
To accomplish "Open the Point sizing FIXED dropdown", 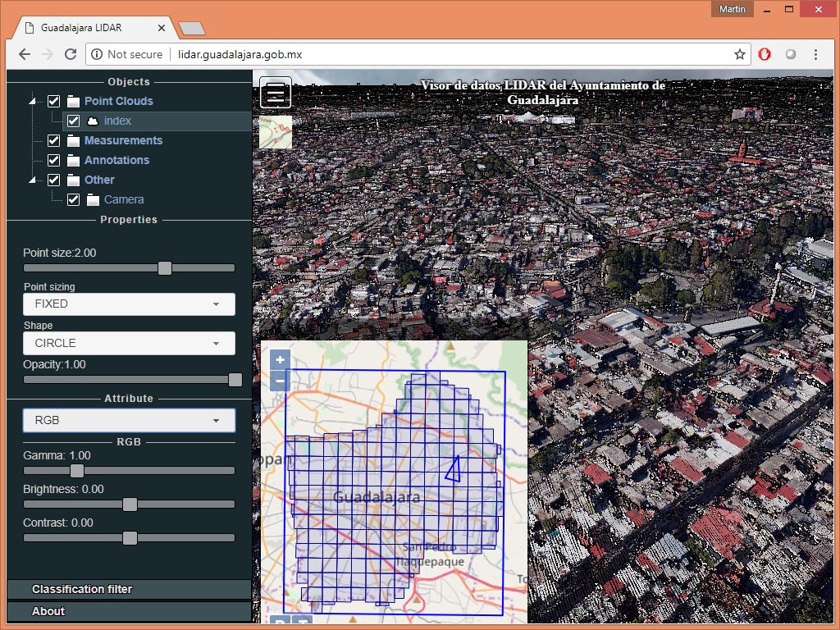I will point(129,304).
